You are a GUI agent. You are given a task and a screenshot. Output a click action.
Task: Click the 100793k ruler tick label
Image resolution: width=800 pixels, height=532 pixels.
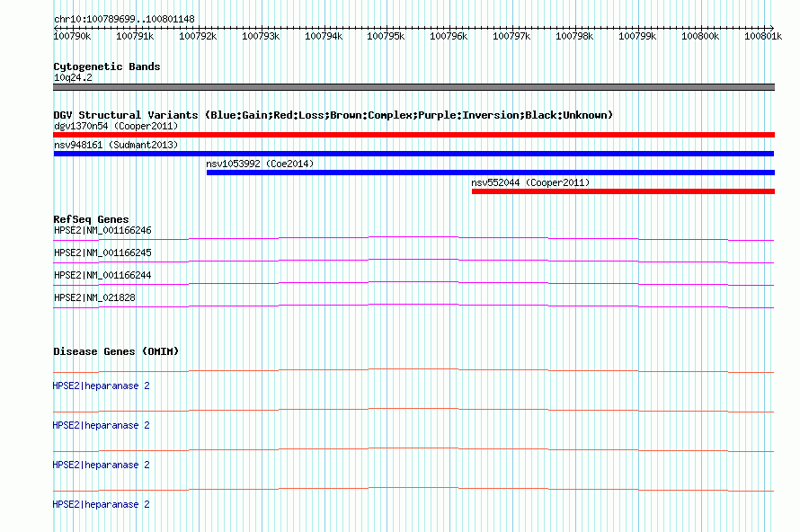(261, 36)
